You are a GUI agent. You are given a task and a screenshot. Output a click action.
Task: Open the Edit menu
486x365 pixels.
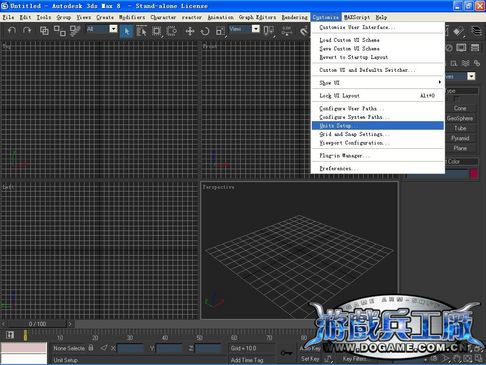point(25,17)
